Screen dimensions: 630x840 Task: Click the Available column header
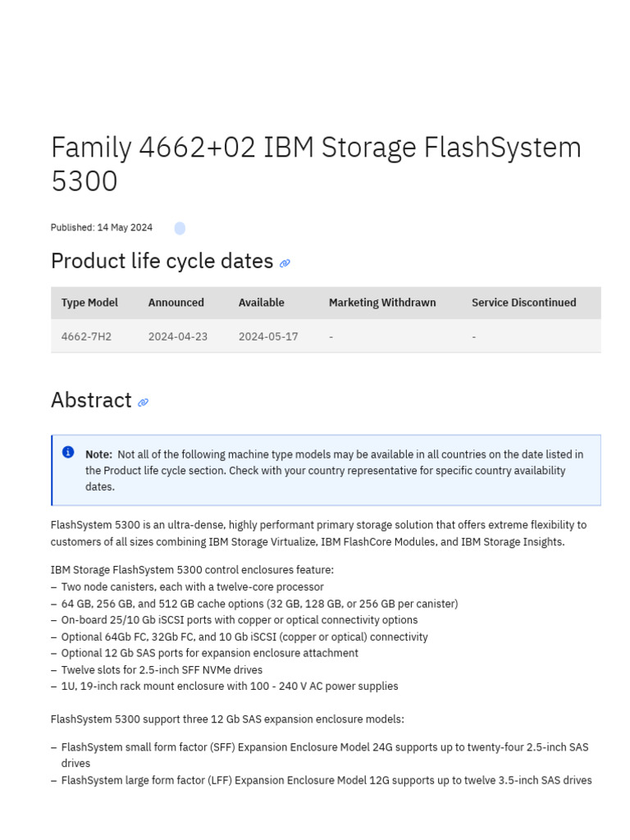pos(261,303)
